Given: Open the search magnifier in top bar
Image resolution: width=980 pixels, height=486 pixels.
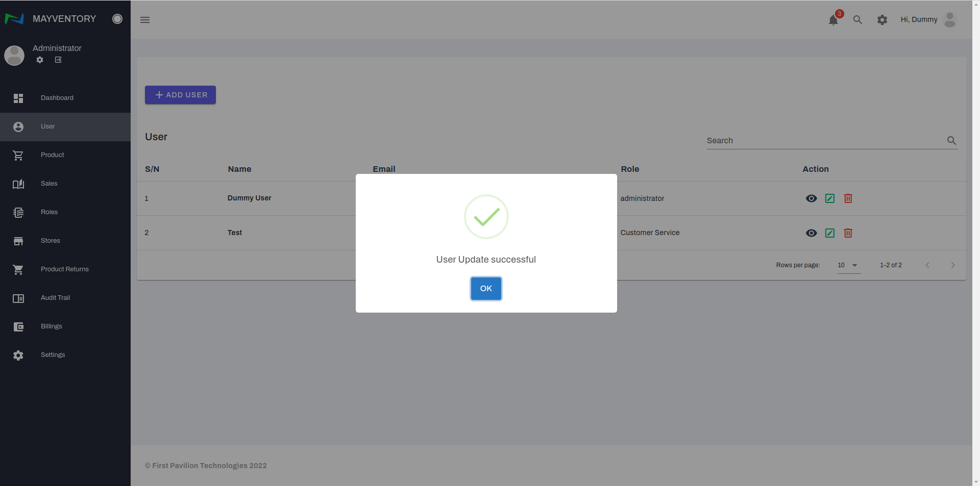Looking at the screenshot, I should coord(857,20).
